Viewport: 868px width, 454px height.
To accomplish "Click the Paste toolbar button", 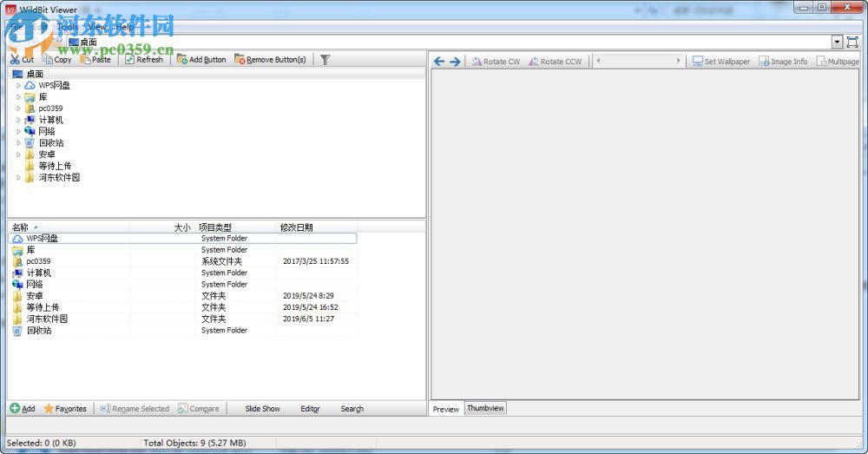I will click(95, 59).
